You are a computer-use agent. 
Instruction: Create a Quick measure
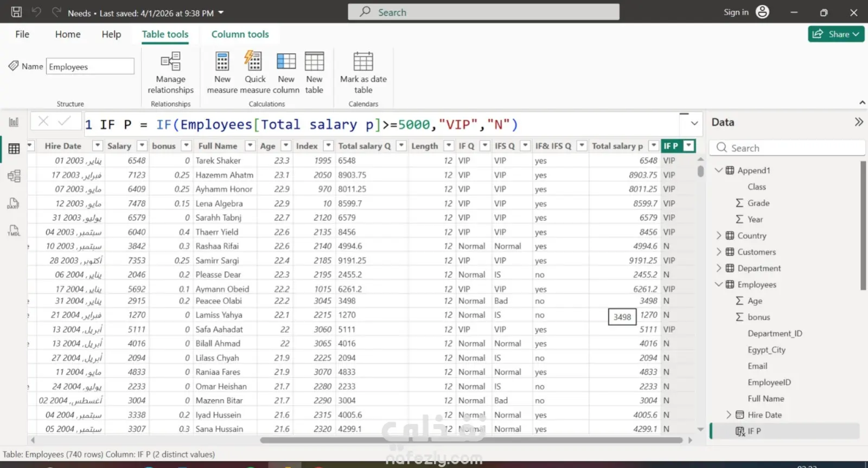254,73
